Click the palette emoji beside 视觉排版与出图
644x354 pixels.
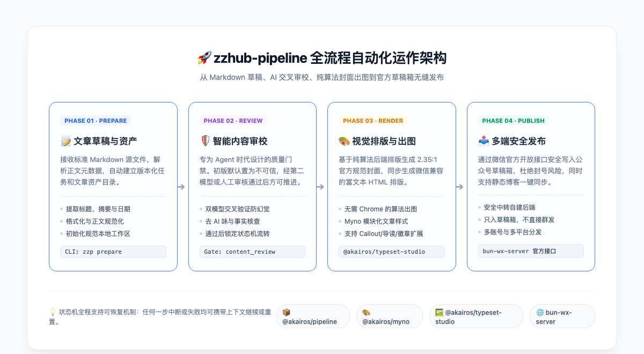(x=345, y=142)
